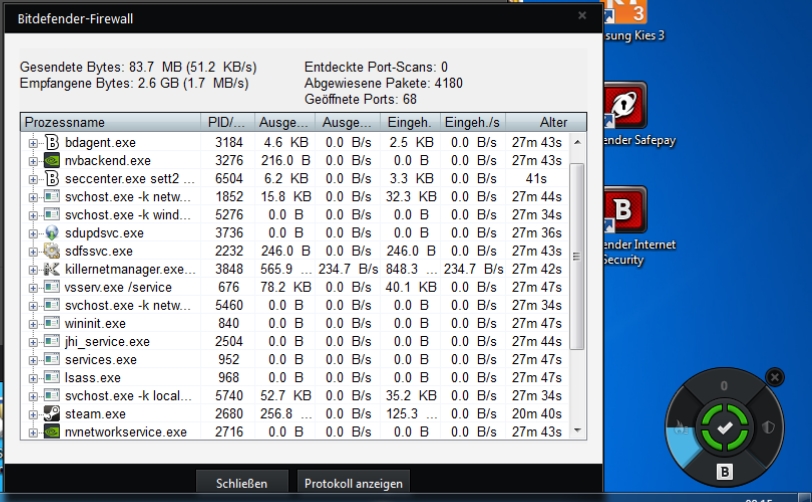Click the 'Geöffnete Ports: 68' statistic
This screenshot has height=502, width=812.
point(360,99)
